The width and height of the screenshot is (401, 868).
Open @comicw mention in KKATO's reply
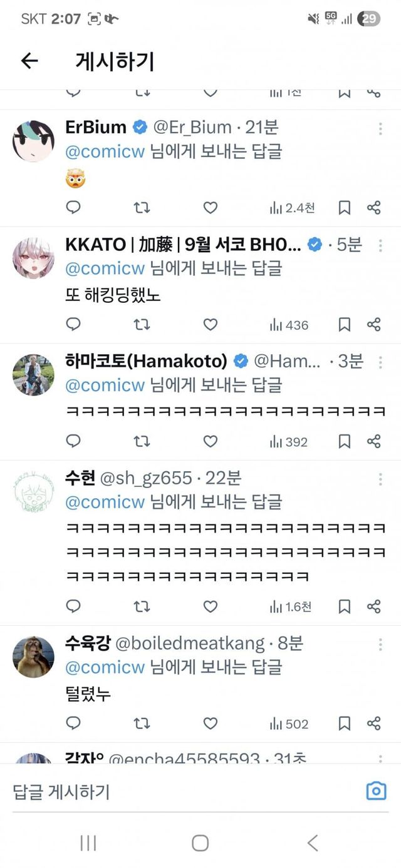105,268
